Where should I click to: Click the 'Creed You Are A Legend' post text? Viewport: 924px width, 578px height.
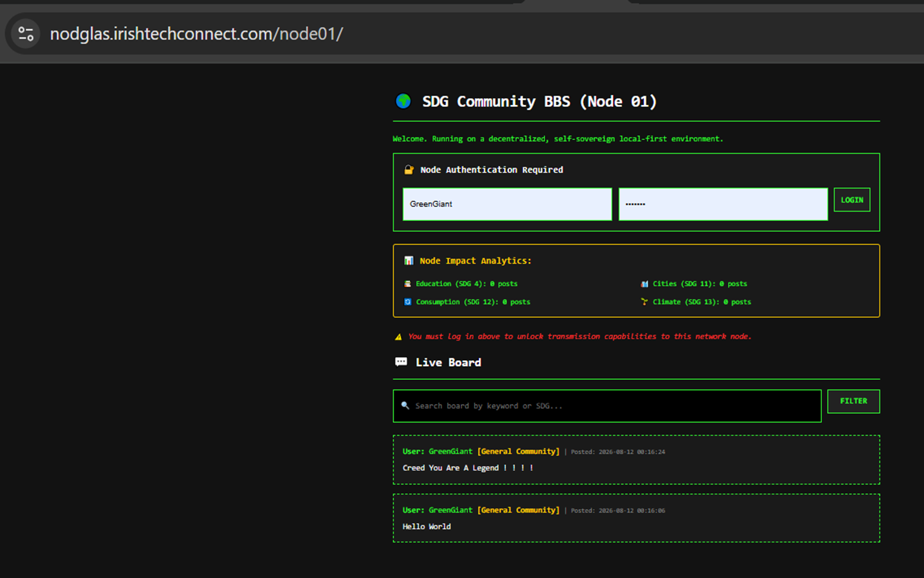pyautogui.click(x=468, y=468)
